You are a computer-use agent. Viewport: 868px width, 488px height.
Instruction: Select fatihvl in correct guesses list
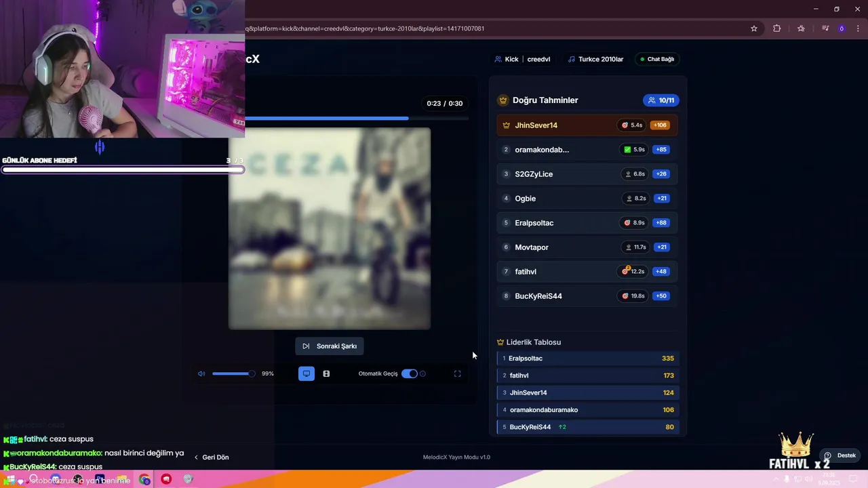587,271
